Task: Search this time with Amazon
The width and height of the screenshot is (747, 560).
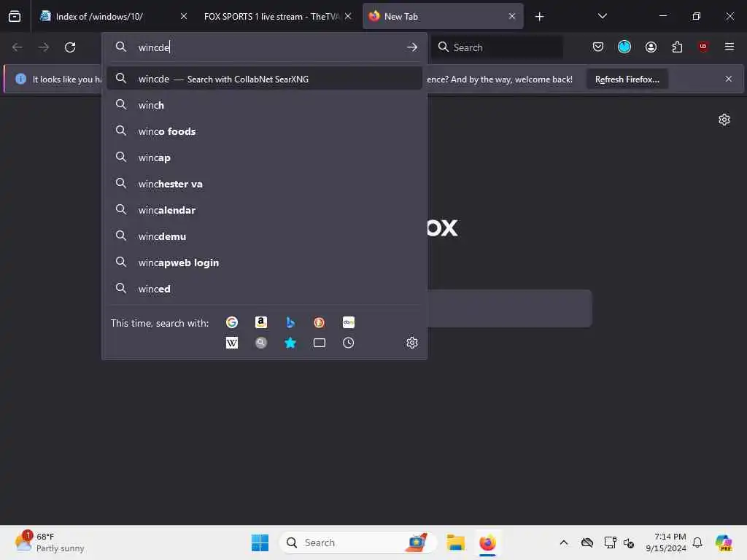Action: [x=260, y=322]
